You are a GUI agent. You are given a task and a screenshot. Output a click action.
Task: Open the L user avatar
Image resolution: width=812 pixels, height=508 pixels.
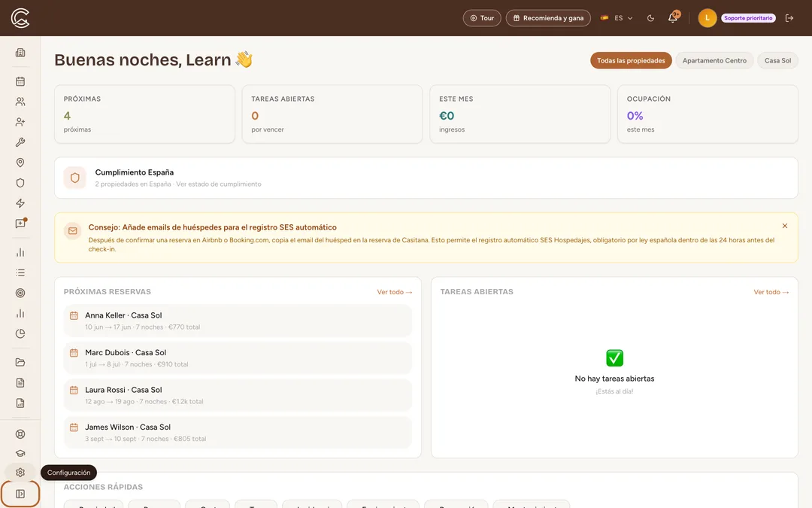[x=707, y=18]
